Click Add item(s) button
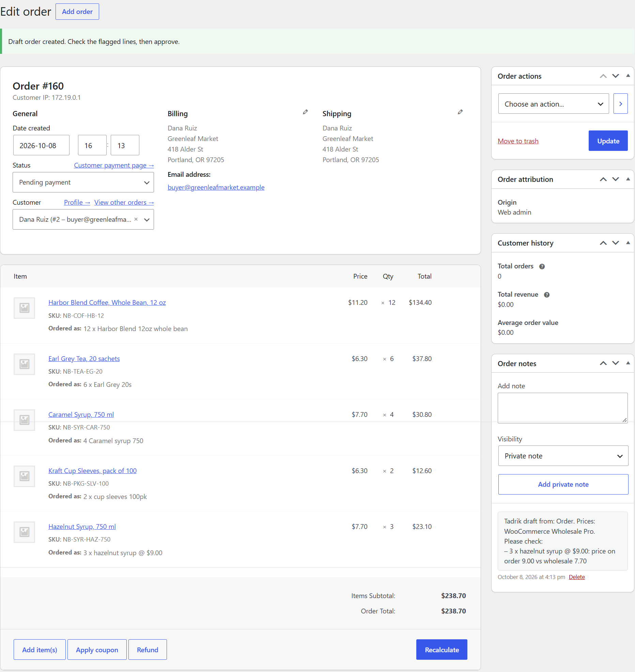The width and height of the screenshot is (635, 672). (40, 650)
